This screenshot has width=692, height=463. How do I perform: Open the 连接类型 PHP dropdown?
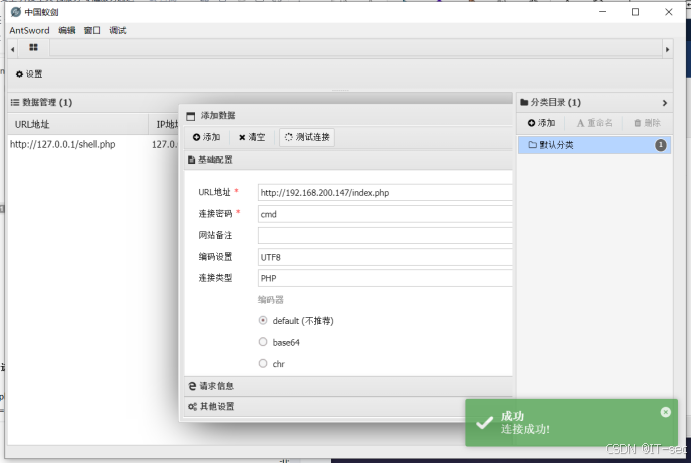tap(385, 278)
